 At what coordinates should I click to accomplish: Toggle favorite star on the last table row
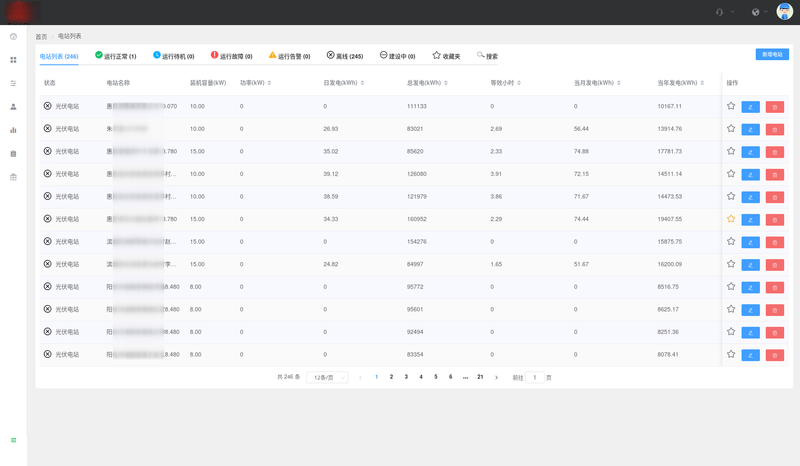pos(731,355)
